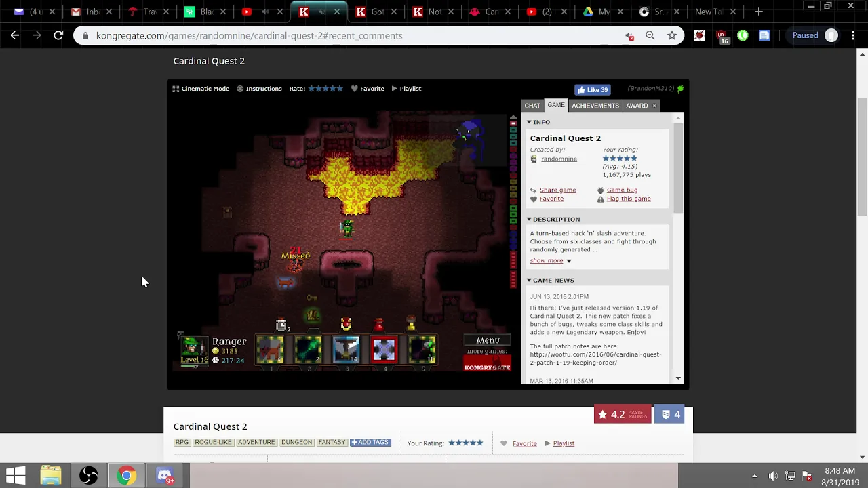Image resolution: width=868 pixels, height=488 pixels.
Task: Bookmark this page with star icon
Action: (672, 35)
